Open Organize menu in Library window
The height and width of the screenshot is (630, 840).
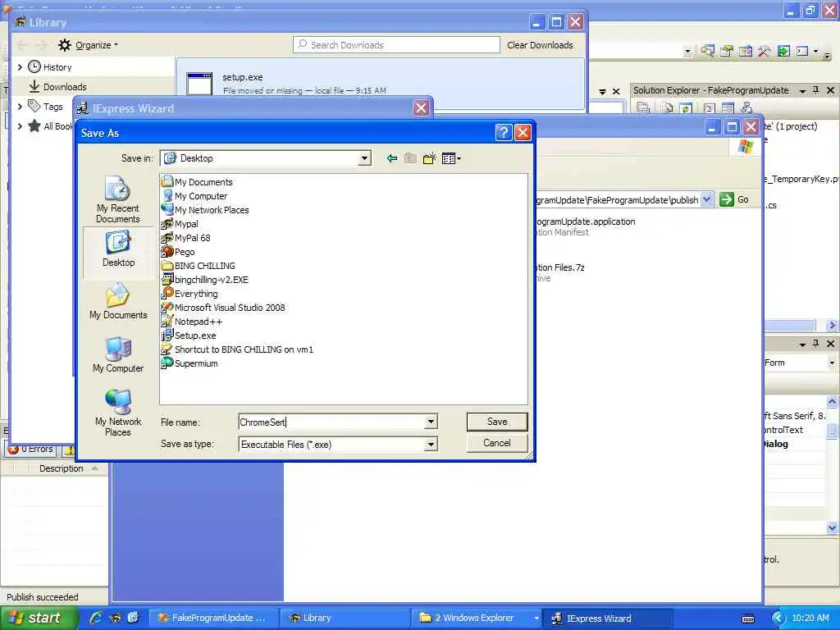pyautogui.click(x=89, y=45)
